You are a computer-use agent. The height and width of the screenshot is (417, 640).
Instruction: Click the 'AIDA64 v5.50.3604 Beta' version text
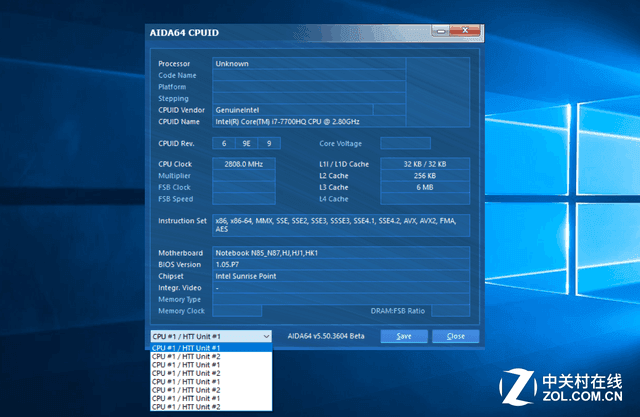pos(326,336)
